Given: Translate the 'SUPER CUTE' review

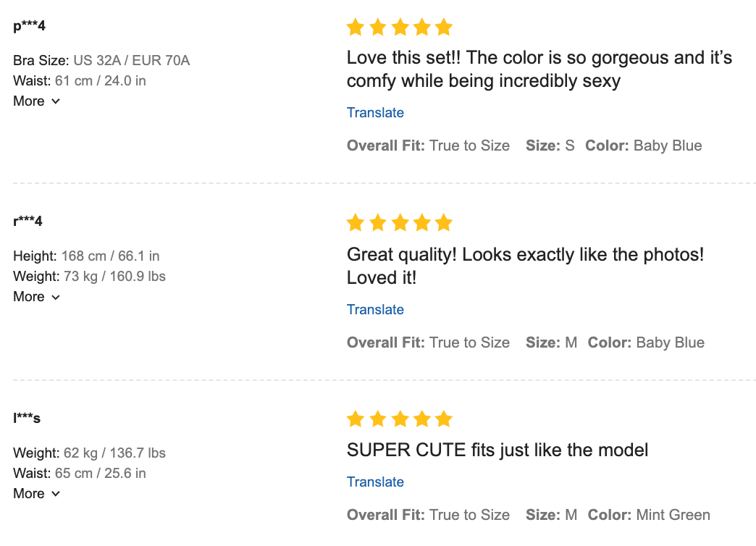Looking at the screenshot, I should pos(375,482).
